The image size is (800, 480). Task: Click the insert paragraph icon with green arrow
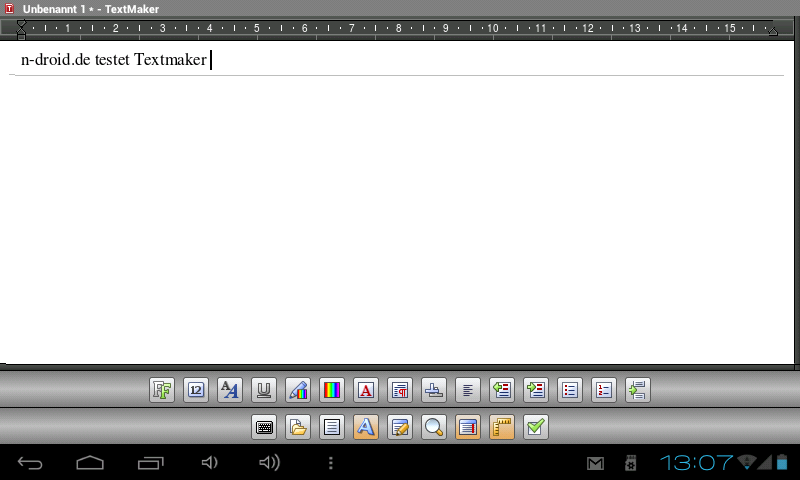(x=638, y=390)
